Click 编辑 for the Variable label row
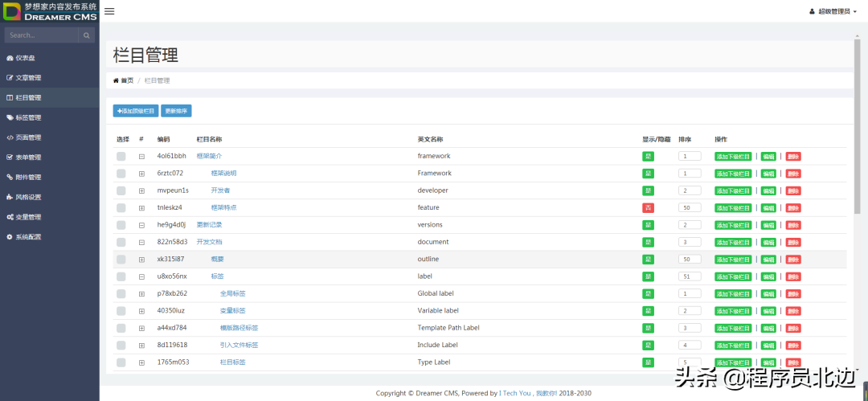The height and width of the screenshot is (401, 868). coord(768,311)
